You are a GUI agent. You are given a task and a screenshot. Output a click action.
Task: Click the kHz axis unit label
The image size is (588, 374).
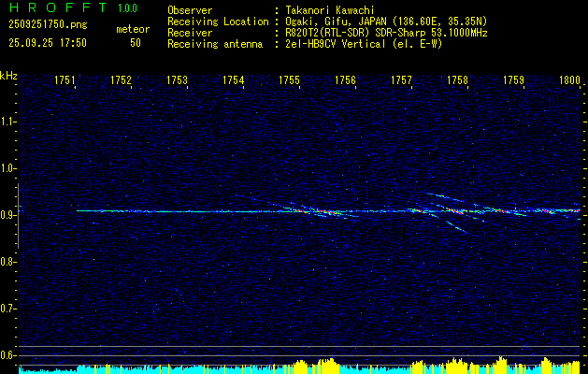pyautogui.click(x=8, y=76)
